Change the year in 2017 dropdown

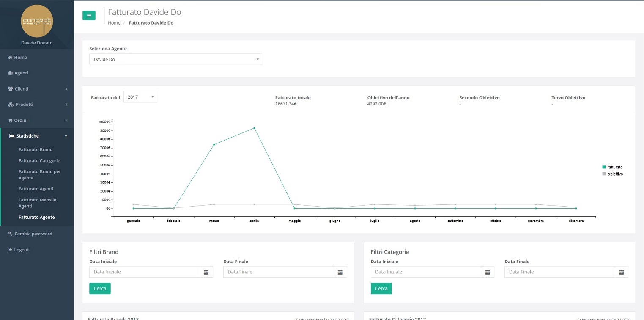[x=140, y=97]
